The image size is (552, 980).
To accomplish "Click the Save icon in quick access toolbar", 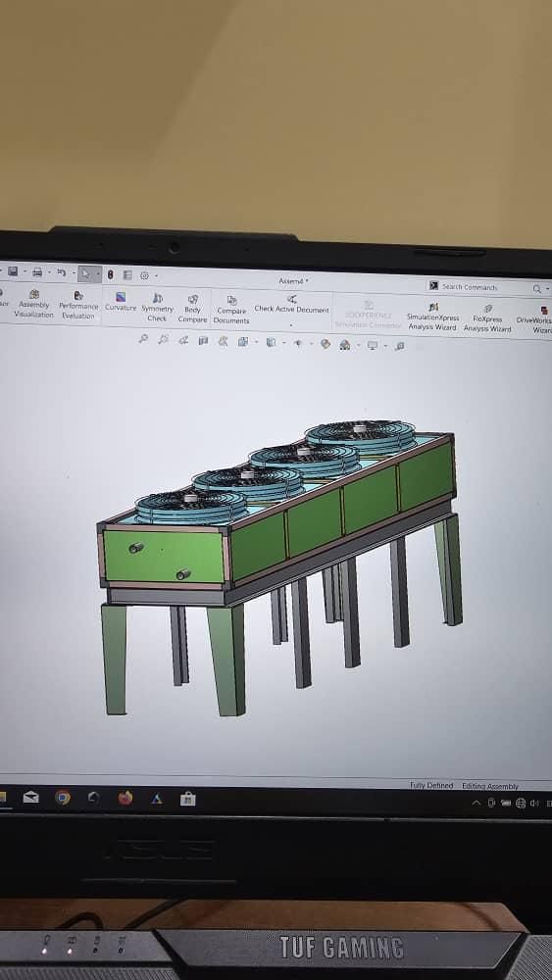I will 13,271.
